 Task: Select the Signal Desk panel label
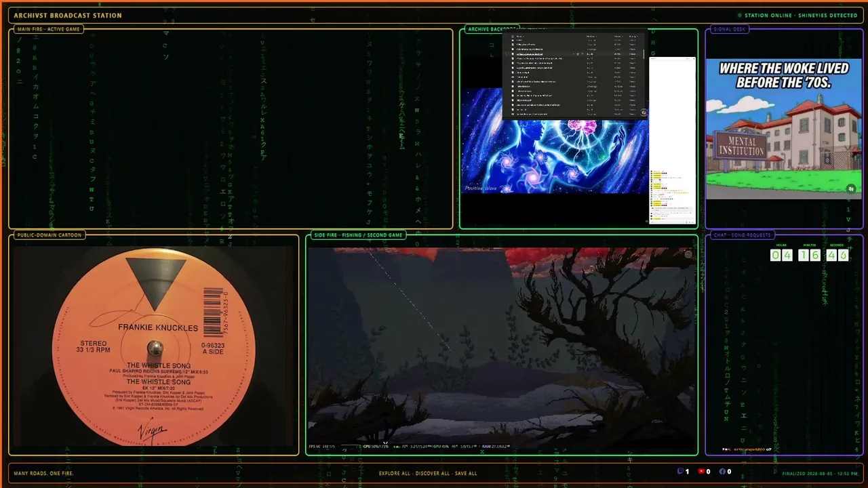730,29
